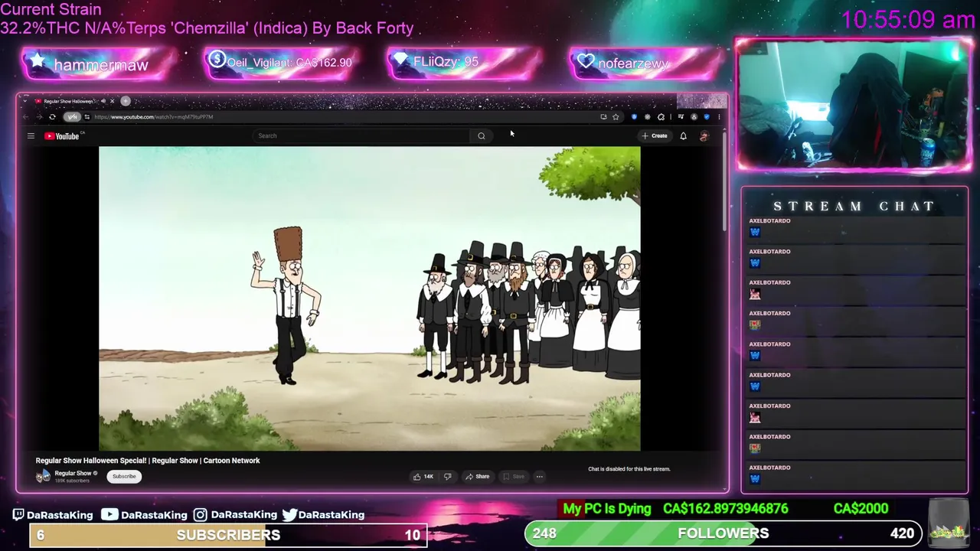
Task: Click the install/cast icon beside the star
Action: click(603, 117)
